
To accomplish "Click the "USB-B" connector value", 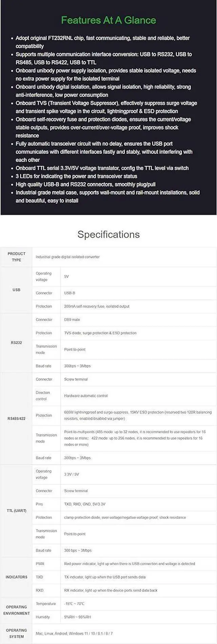I will coord(70,293).
